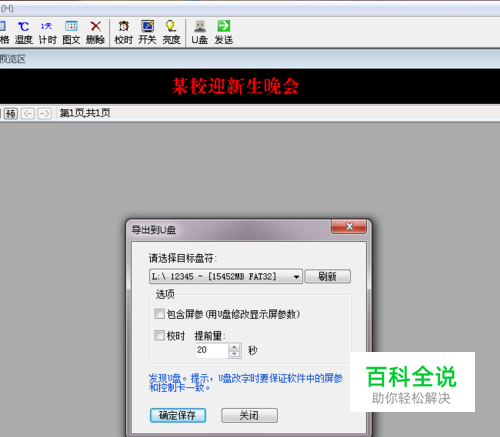Go to the next preview page
500x437 pixels.
44,114
